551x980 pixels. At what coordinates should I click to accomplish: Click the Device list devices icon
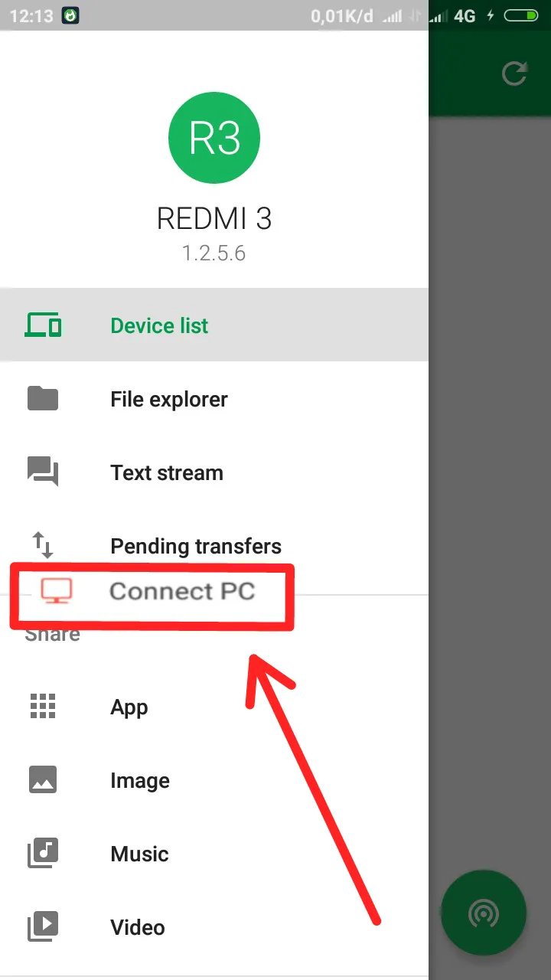[x=43, y=325]
